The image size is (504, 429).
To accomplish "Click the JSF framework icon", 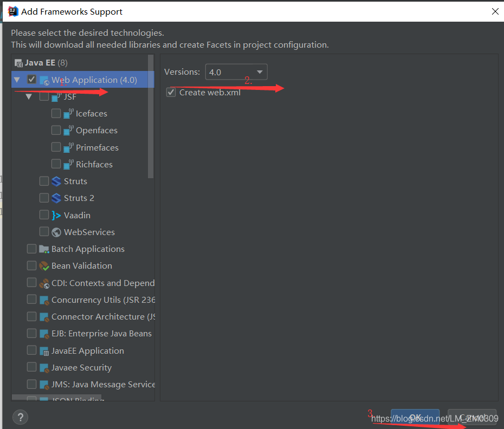I will 56,96.
